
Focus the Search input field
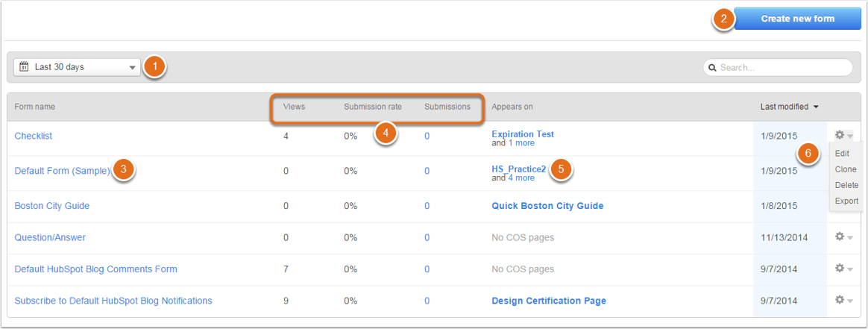point(778,68)
